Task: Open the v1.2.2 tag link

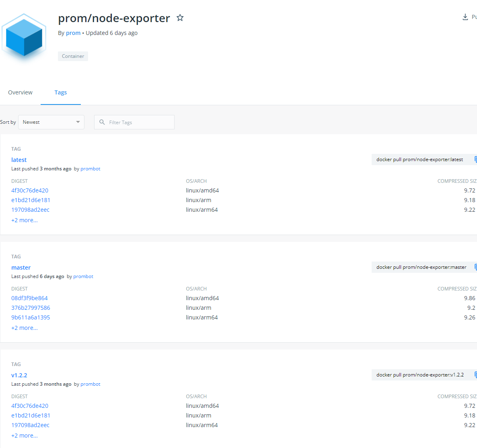Action: coord(19,375)
